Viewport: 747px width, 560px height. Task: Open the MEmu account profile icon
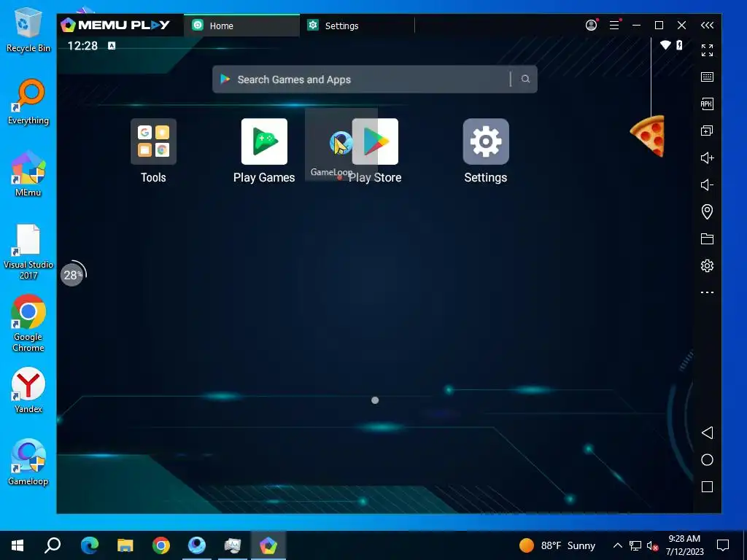tap(591, 26)
